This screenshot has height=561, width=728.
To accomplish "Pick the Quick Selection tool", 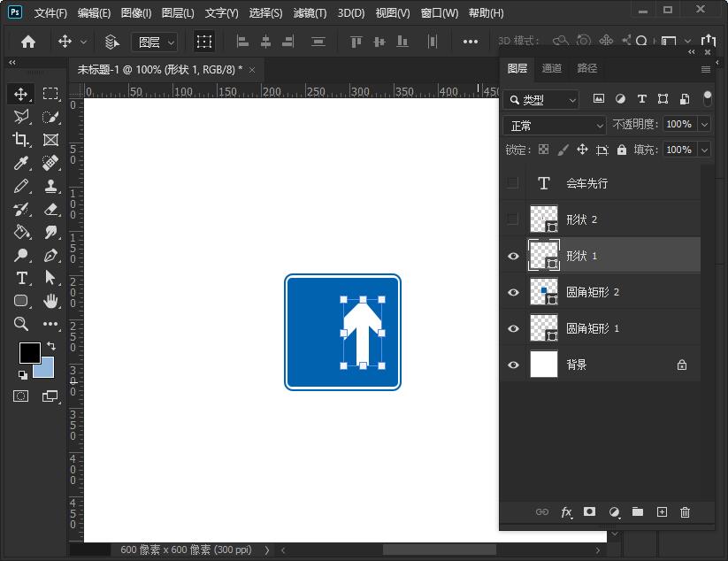I will 50,117.
